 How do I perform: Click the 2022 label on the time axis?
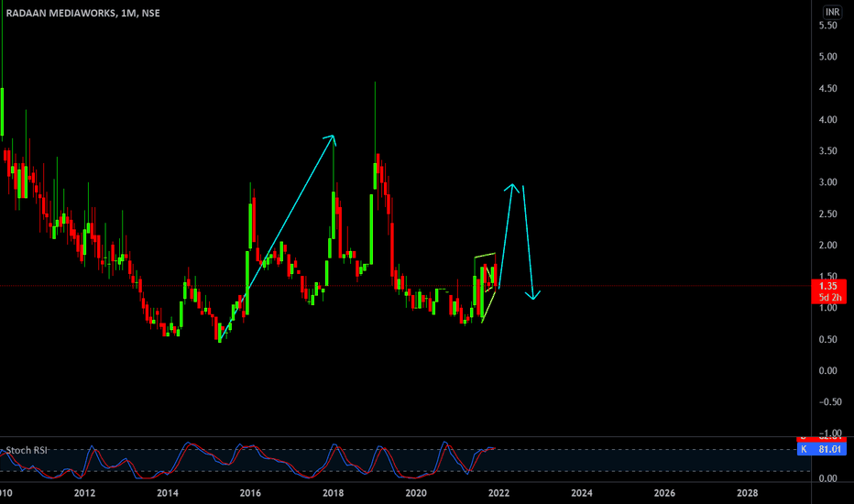tap(498, 493)
